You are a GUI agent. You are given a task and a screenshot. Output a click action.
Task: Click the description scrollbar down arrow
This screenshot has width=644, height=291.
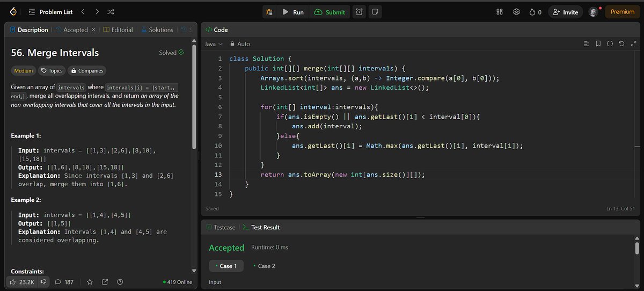tap(194, 271)
